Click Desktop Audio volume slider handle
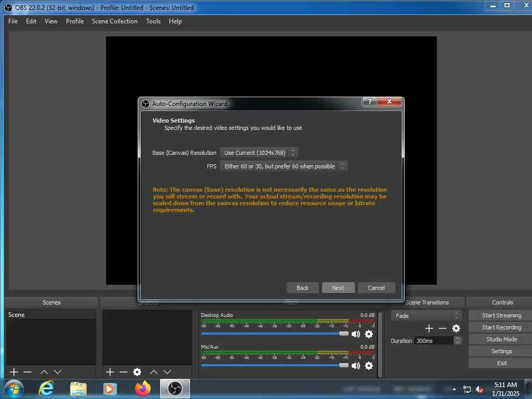Viewport: 532px width, 399px height. [x=344, y=334]
